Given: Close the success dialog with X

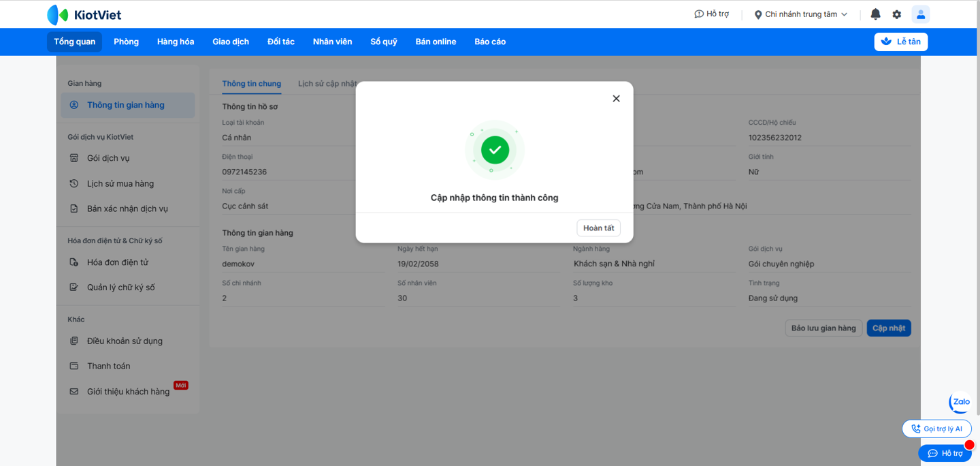Looking at the screenshot, I should (x=616, y=99).
